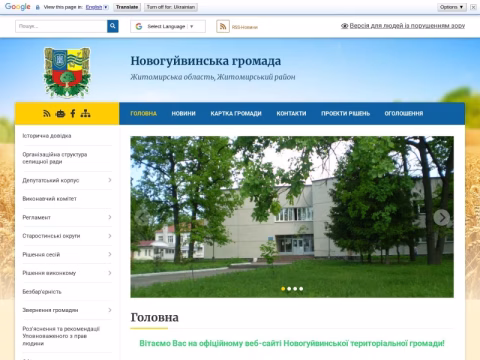The image size is (480, 360).
Task: Open Безбар'єрність sidebar link
Action: [x=42, y=292]
